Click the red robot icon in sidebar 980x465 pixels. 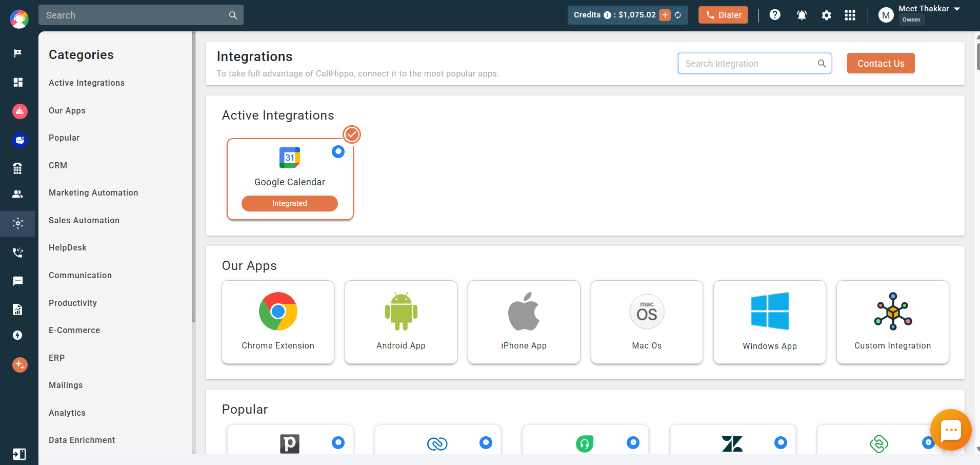19,111
